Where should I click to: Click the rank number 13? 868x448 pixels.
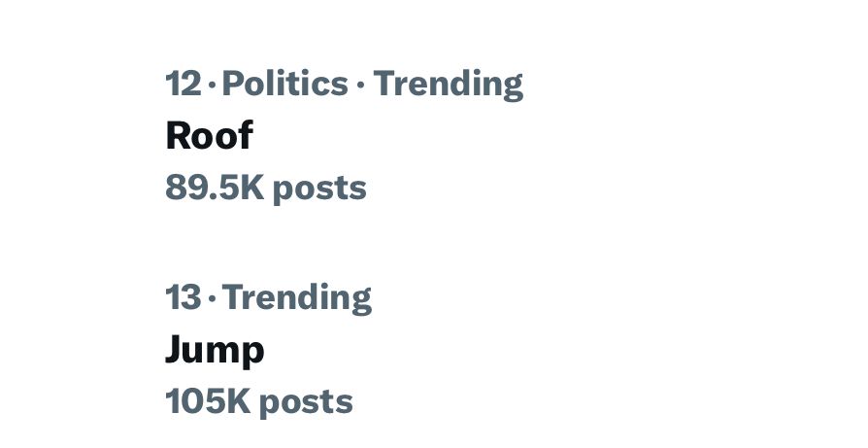183,297
